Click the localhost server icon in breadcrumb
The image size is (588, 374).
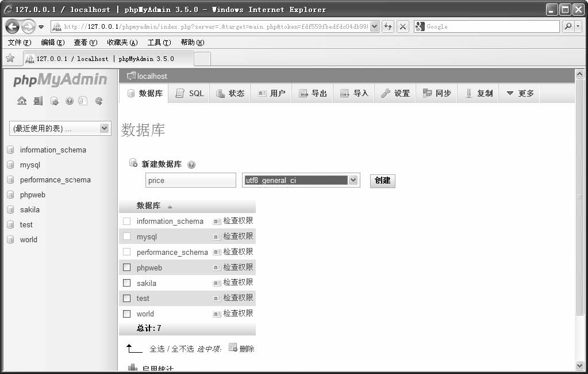[x=131, y=76]
